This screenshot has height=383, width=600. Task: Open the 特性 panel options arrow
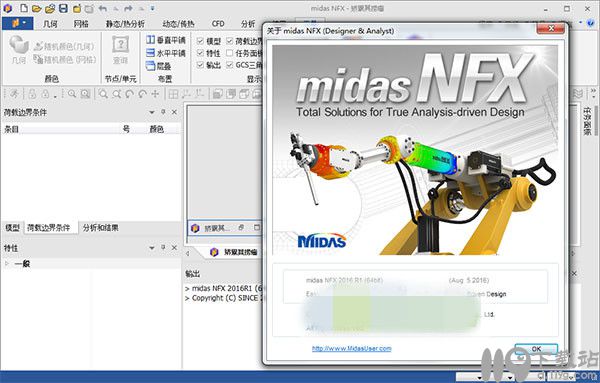click(x=152, y=248)
